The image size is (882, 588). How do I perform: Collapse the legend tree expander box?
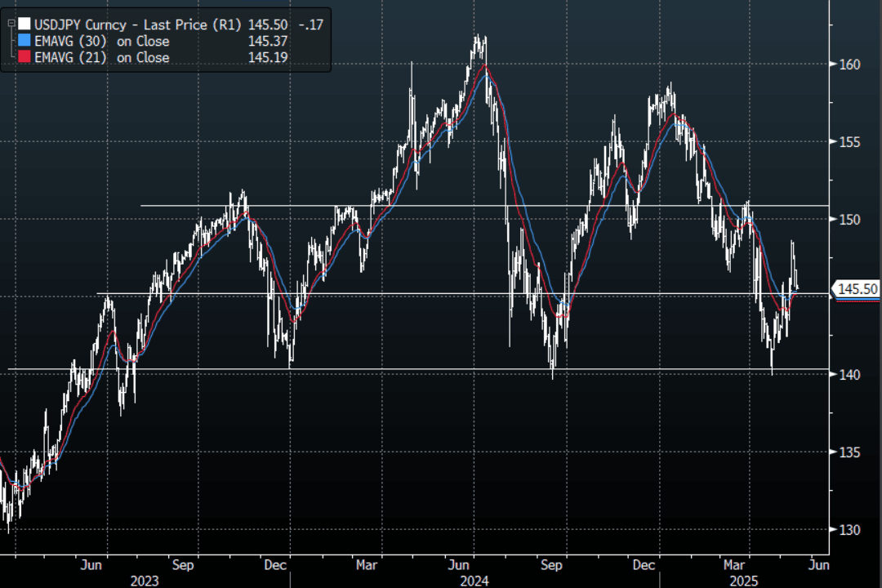pyautogui.click(x=11, y=24)
